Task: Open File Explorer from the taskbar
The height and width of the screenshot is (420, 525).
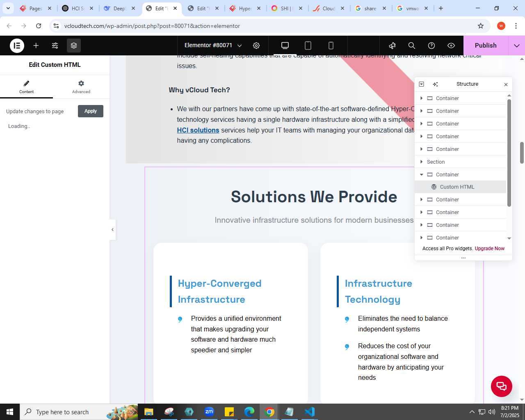Action: click(x=148, y=412)
